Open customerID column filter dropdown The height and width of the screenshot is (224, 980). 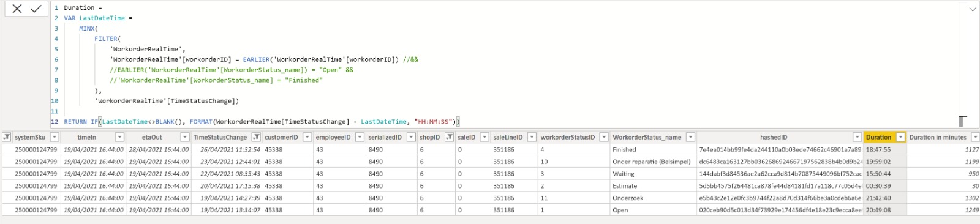307,137
